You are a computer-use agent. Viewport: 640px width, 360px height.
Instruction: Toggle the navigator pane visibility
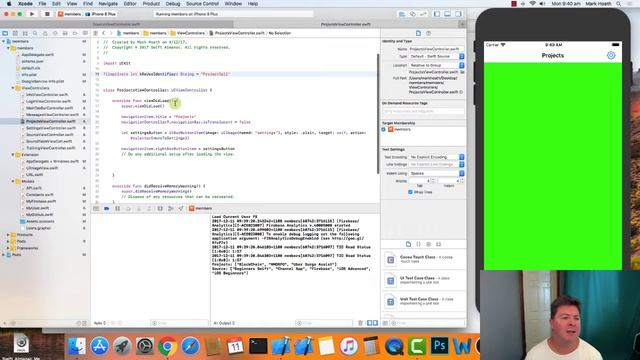(x=437, y=14)
